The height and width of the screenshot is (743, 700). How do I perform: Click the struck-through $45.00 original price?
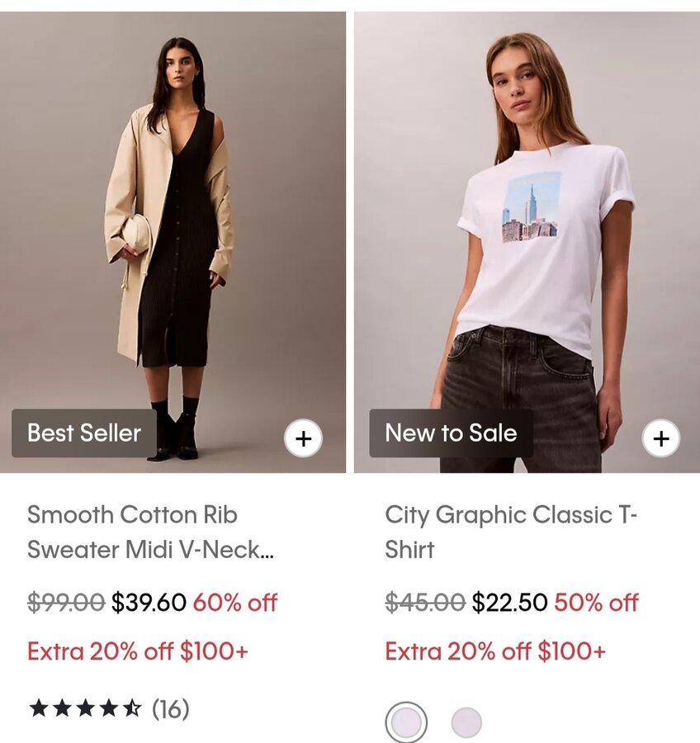click(425, 603)
